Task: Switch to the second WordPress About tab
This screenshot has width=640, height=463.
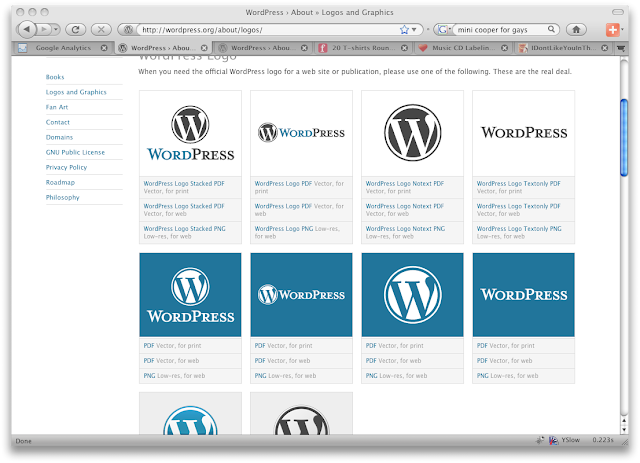Action: click(261, 48)
